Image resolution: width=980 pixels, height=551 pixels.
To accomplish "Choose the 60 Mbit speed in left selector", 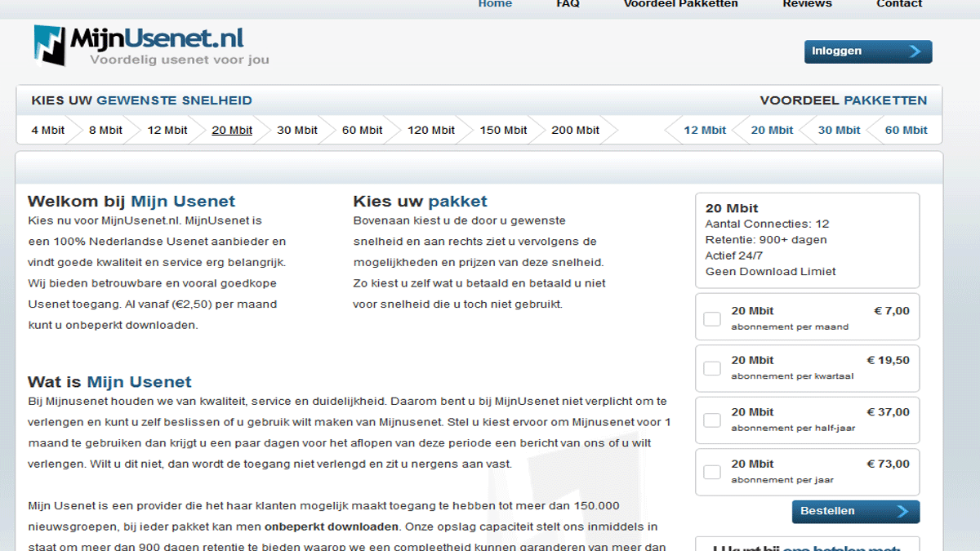I will click(x=362, y=130).
